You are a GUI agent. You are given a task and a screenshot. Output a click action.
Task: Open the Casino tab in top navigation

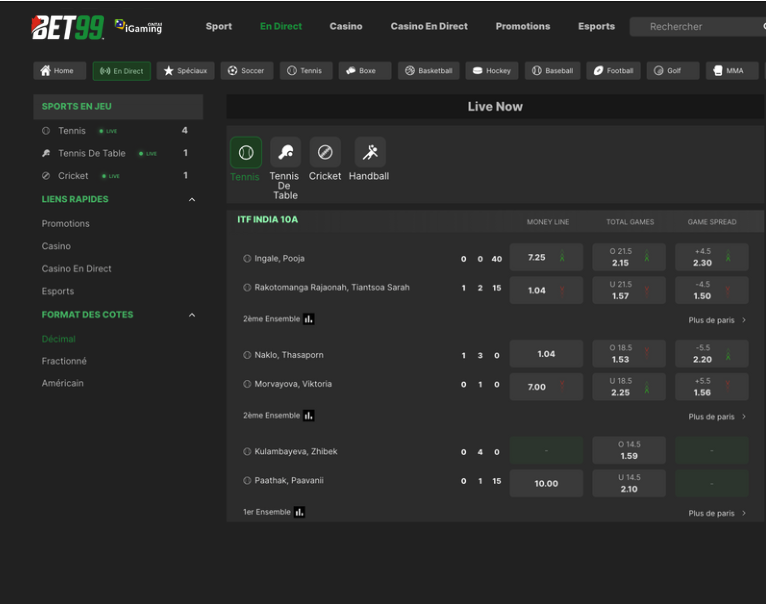pyautogui.click(x=346, y=27)
